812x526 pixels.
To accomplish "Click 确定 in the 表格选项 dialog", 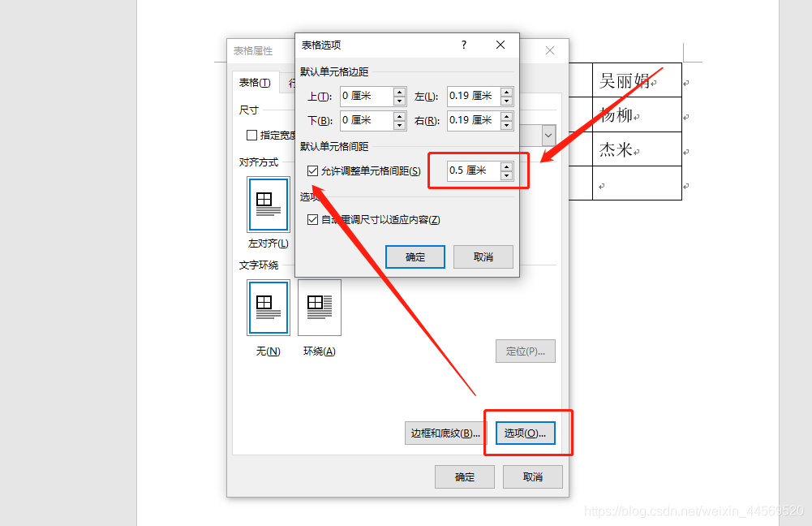I will pos(415,257).
